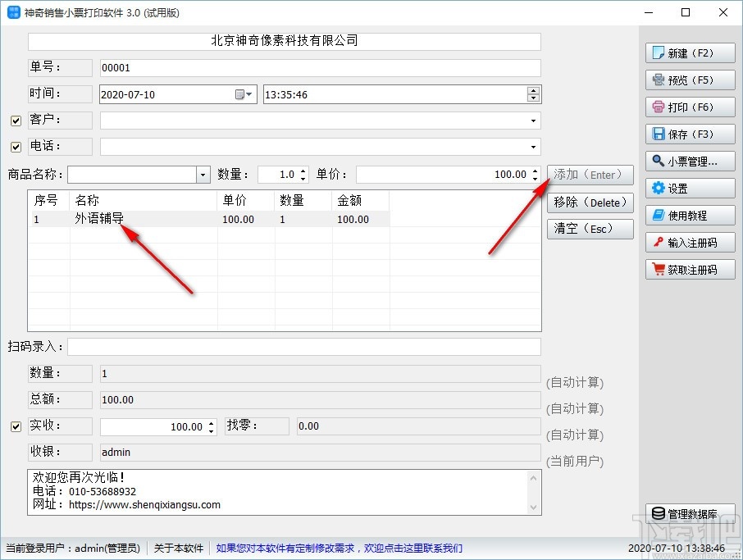
Task: Expand the 电话 phone dropdown
Action: [x=533, y=147]
